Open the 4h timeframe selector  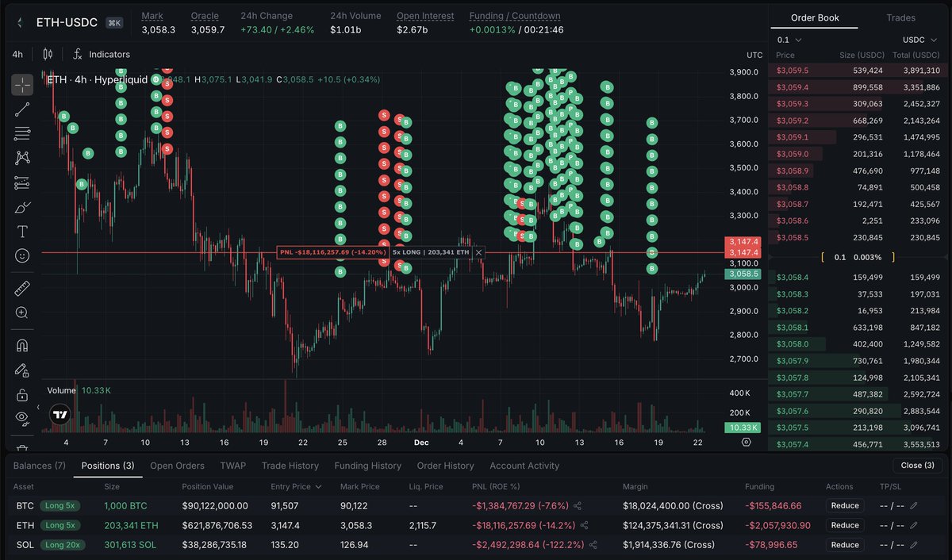17,55
